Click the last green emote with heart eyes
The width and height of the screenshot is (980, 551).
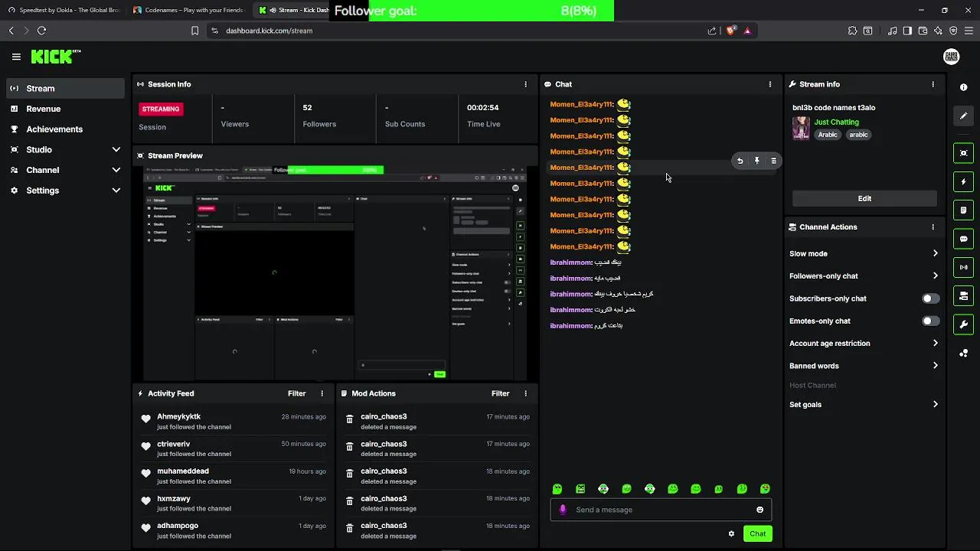click(765, 489)
